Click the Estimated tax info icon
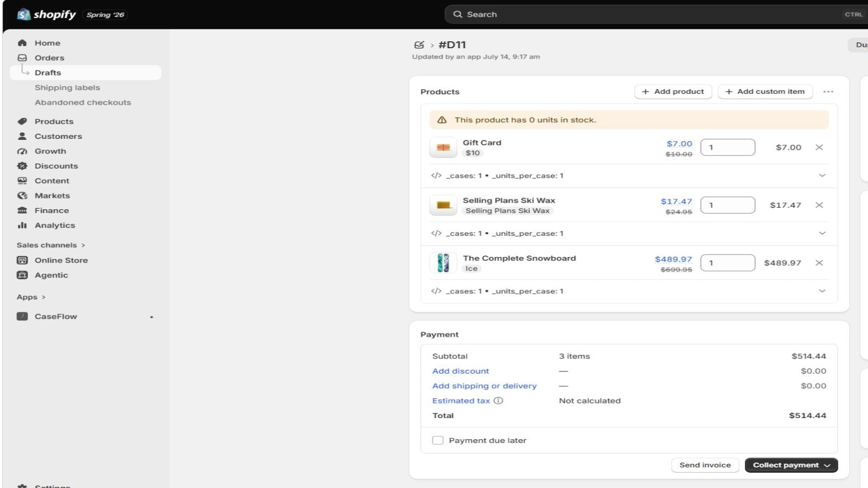Viewport: 868px width, 488px height. (x=498, y=401)
